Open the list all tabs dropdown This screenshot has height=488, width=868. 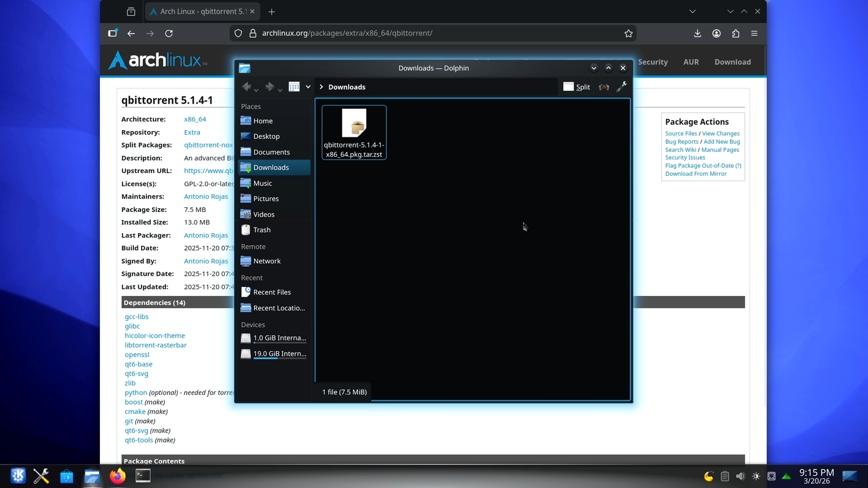click(x=692, y=11)
